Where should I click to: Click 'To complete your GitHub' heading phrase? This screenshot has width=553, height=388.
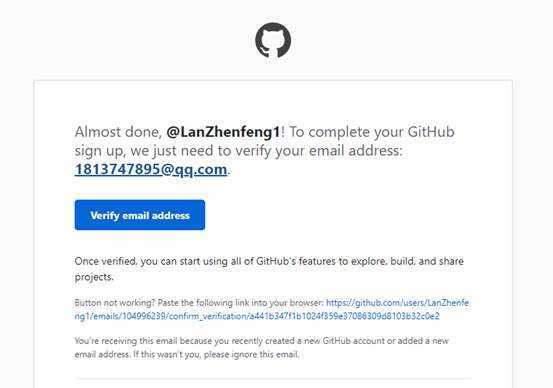372,132
